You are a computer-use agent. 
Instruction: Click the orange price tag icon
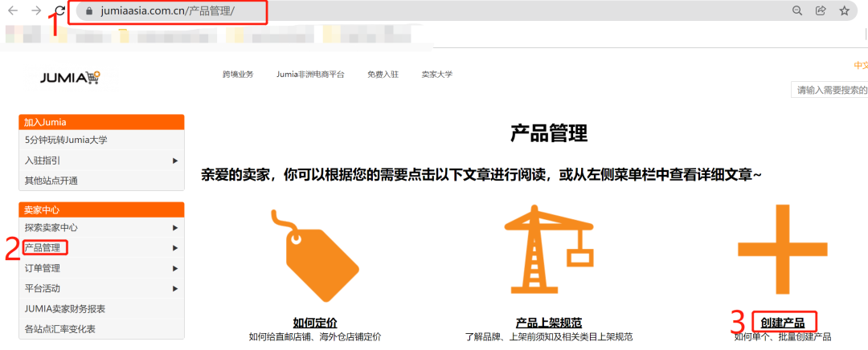coord(314,255)
